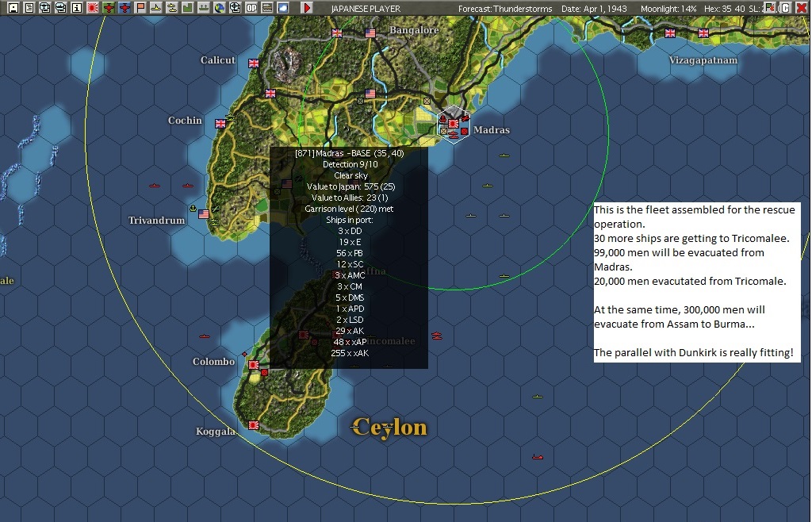
Task: Select the red plane on green icon
Action: (x=109, y=8)
